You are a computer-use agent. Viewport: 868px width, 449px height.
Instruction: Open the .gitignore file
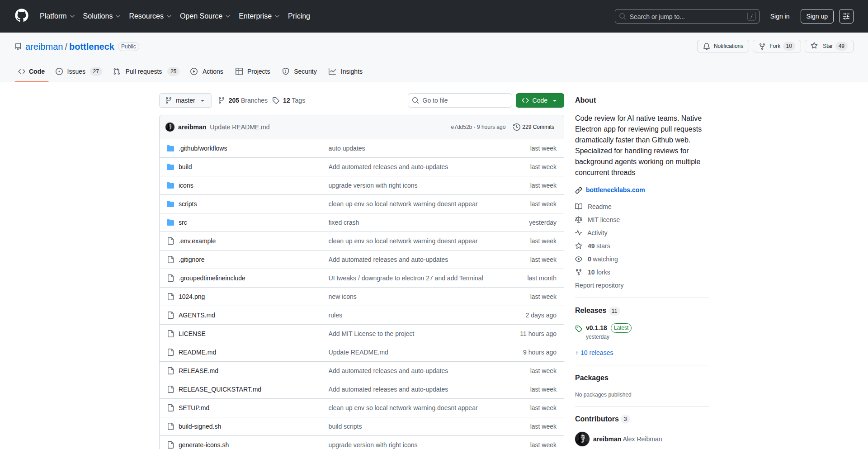[x=191, y=260]
